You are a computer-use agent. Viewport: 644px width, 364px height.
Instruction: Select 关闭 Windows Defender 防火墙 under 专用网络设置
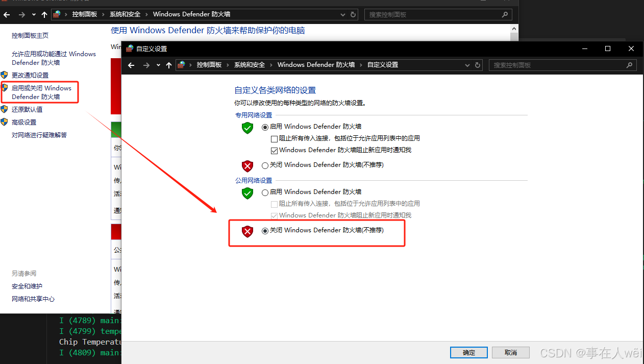[x=265, y=165]
